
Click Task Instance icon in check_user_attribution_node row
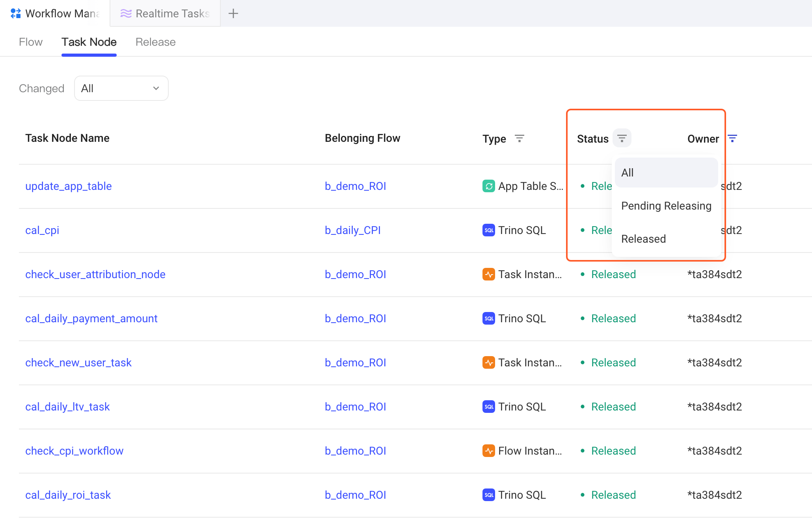click(489, 274)
